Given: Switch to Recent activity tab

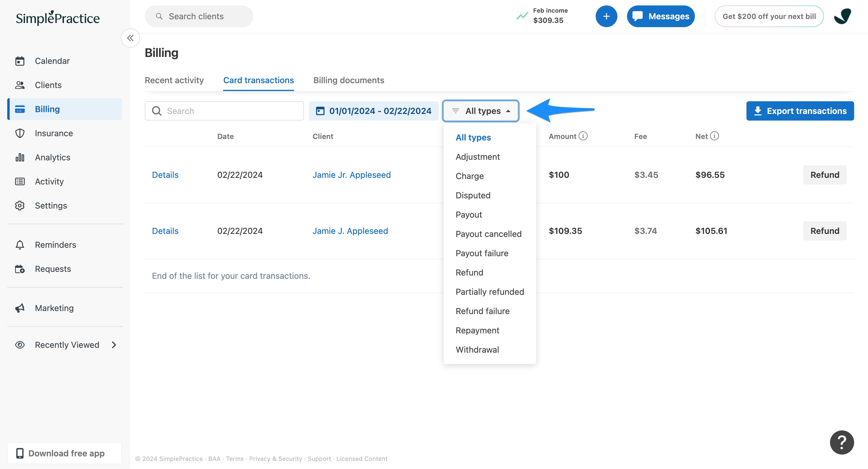Looking at the screenshot, I should click(x=174, y=80).
